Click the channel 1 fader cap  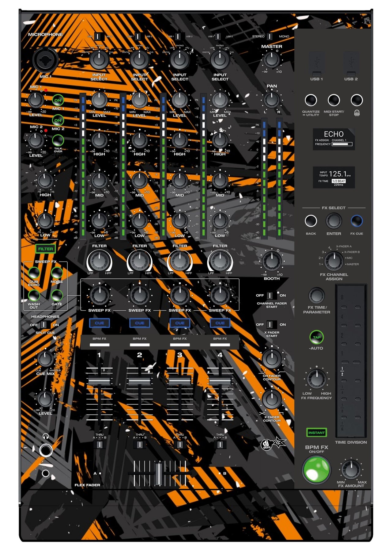click(x=99, y=381)
